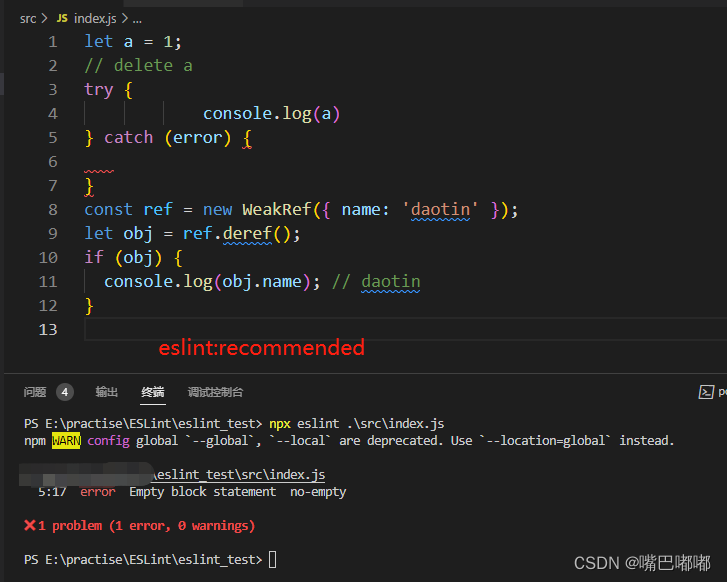Click the no-empty rule name in terminal

[318, 492]
